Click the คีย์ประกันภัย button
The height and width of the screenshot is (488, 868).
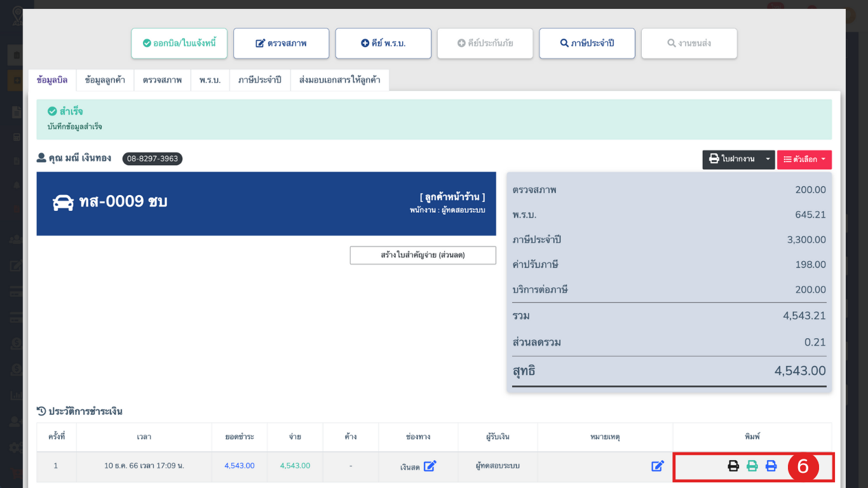pos(485,43)
